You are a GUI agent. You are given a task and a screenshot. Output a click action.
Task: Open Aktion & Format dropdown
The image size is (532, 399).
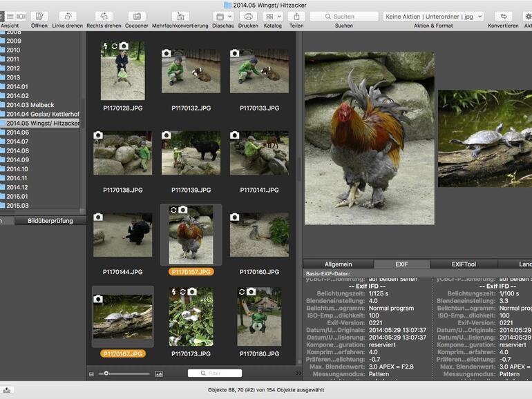click(433, 17)
